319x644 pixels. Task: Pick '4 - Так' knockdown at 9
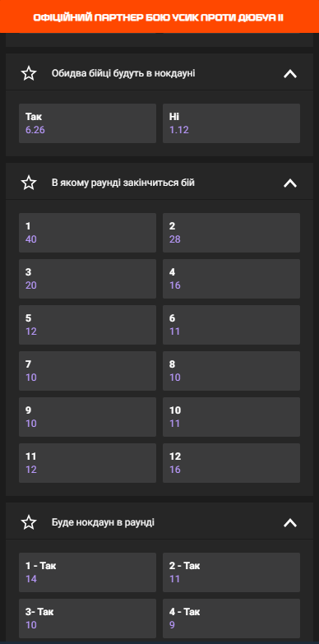[231, 619]
